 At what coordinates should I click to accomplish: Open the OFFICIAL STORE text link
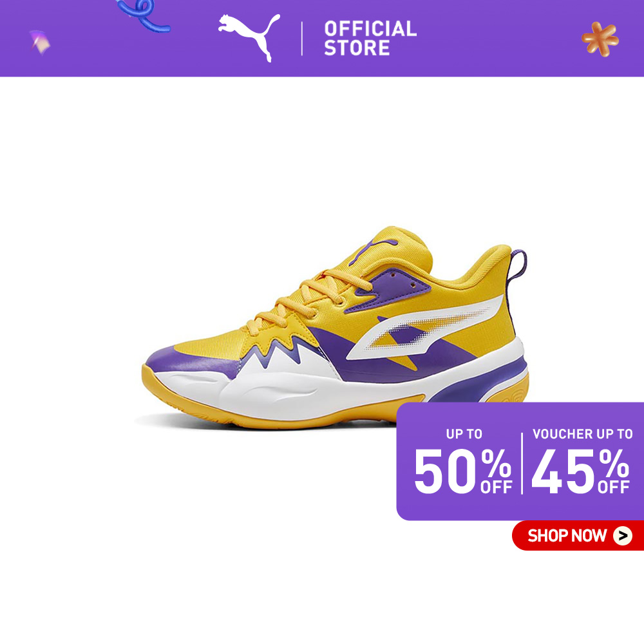pyautogui.click(x=370, y=38)
